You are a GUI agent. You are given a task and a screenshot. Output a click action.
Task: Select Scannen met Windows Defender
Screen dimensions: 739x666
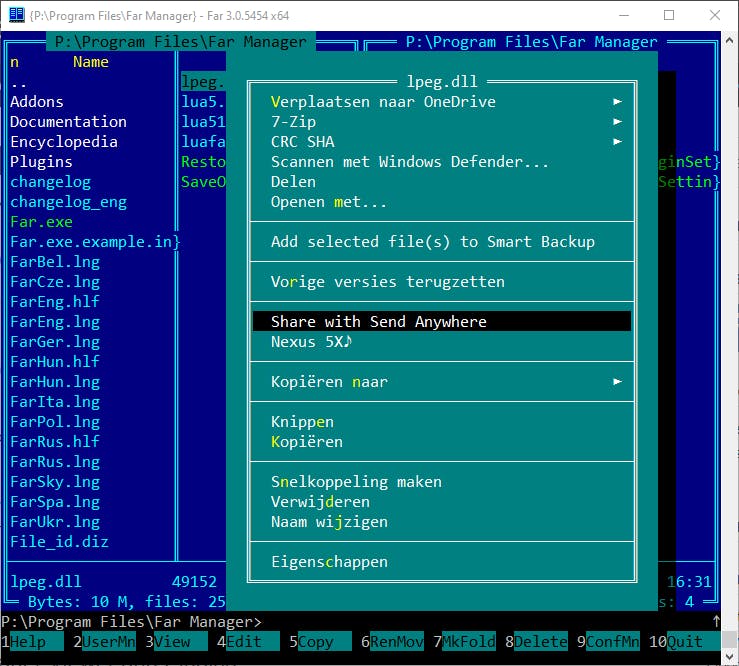(409, 161)
